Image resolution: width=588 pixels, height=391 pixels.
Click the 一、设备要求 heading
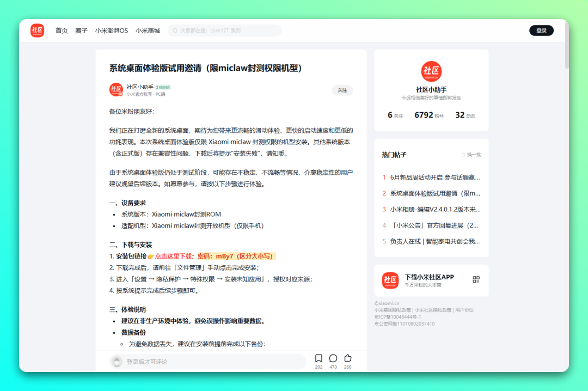[127, 203]
